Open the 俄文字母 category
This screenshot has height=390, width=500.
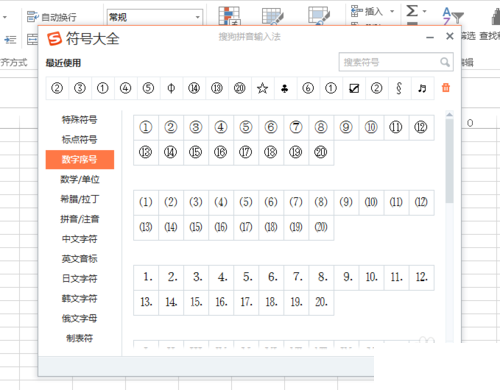coord(80,318)
